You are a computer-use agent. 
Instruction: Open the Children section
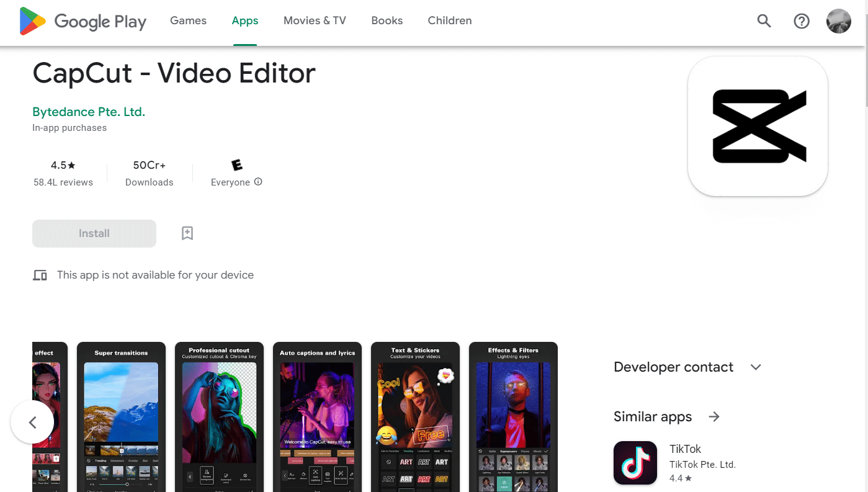(x=449, y=20)
